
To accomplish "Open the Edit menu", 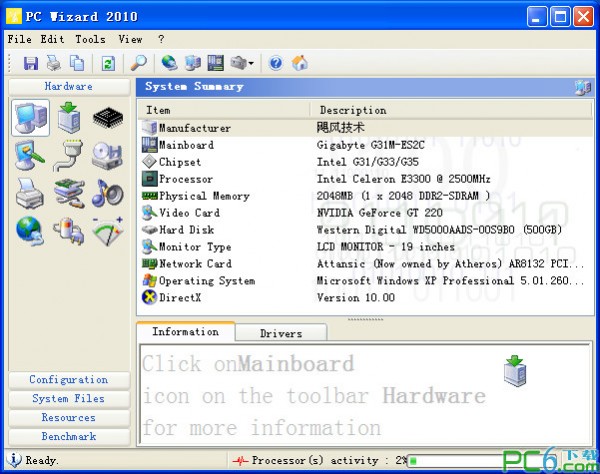I will (x=52, y=39).
